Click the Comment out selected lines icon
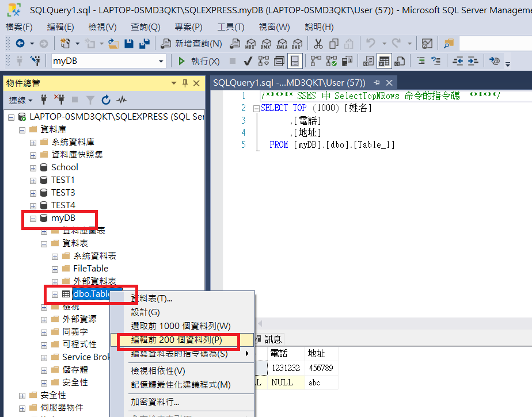The width and height of the screenshot is (532, 417). [x=421, y=62]
